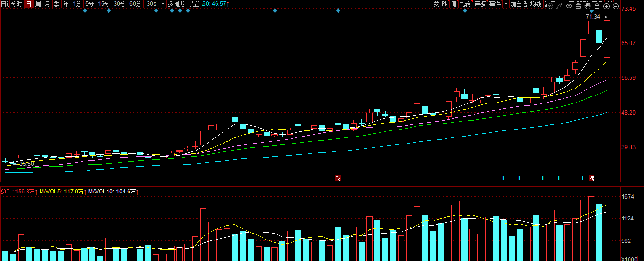This screenshot has height=261, width=644.
Task: Open the 设置 settings button
Action: [x=194, y=4]
